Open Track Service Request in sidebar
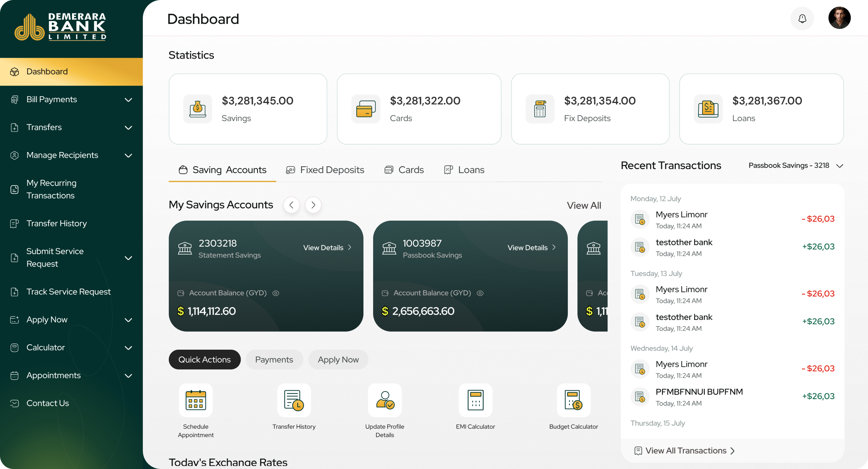Screen dimensions: 868x469 pos(71,292)
